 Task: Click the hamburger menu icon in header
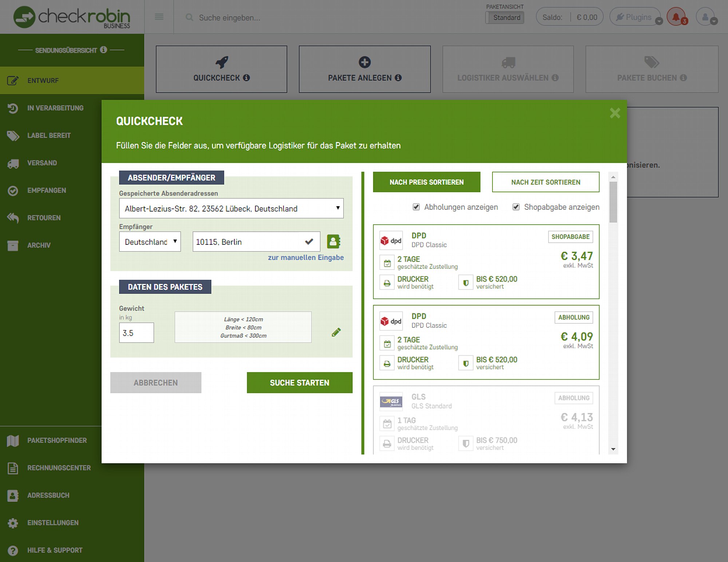pos(159,17)
